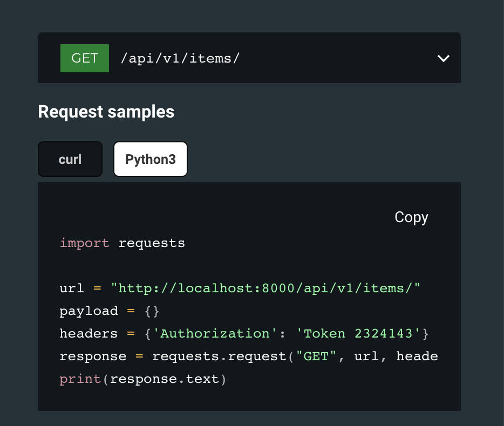Click the Request samples heading
504x426 pixels.
click(106, 112)
